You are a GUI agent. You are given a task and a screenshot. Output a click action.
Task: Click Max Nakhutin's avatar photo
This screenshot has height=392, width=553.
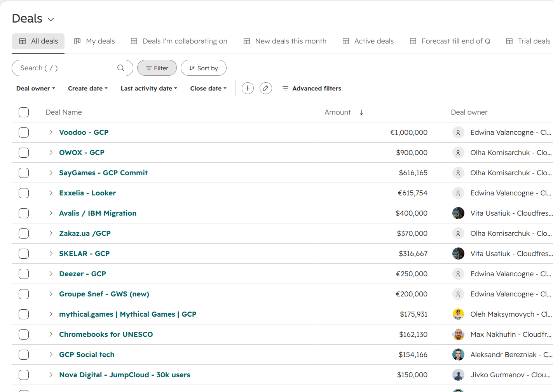coord(458,335)
